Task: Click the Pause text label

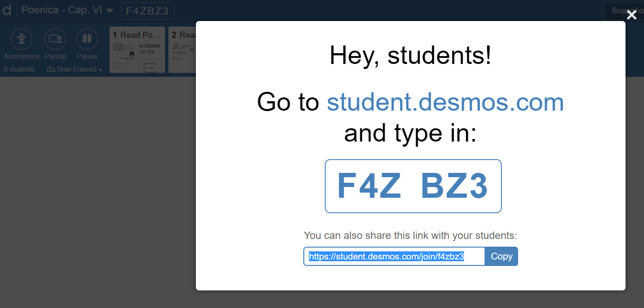Action: point(87,56)
